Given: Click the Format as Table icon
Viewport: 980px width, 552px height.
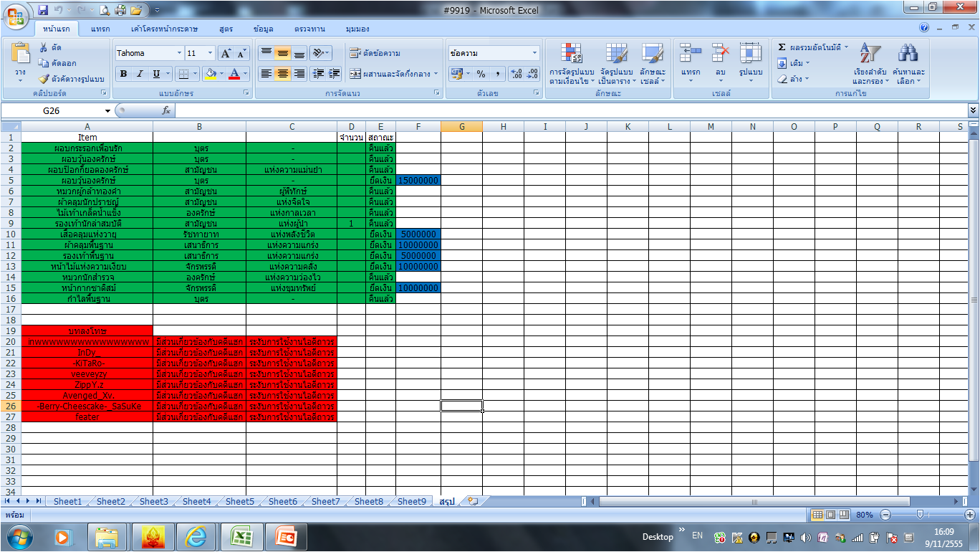Looking at the screenshot, I should [x=616, y=54].
